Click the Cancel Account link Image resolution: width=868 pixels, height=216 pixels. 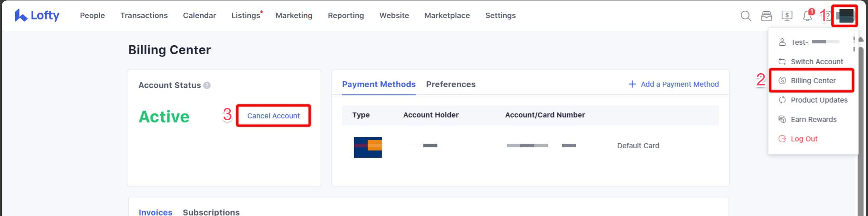click(x=273, y=116)
